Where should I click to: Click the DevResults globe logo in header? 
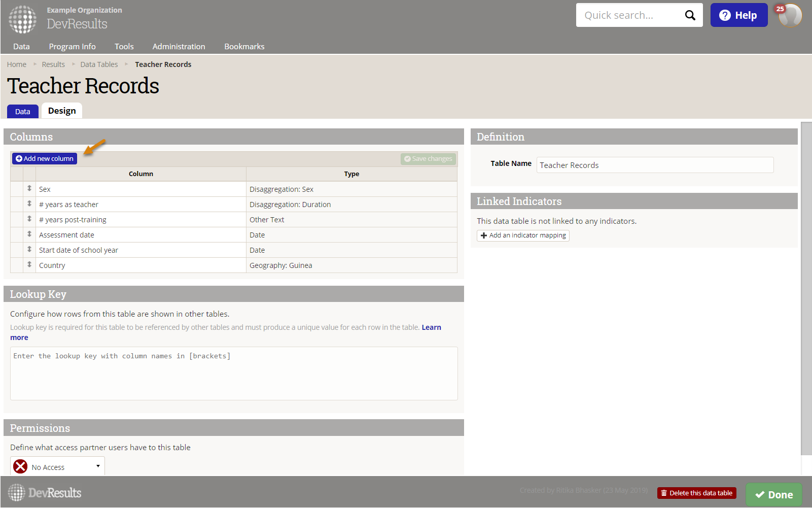pyautogui.click(x=22, y=19)
